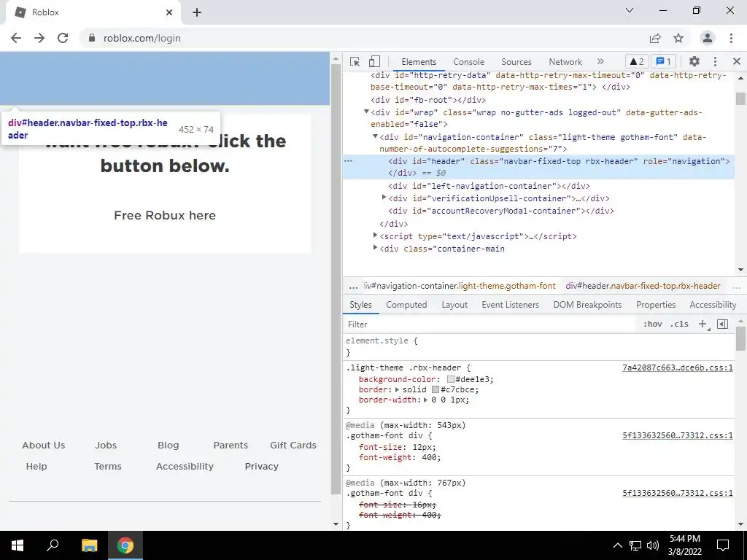Open File Explorer from the taskbar
This screenshot has width=747, height=560.
click(89, 545)
